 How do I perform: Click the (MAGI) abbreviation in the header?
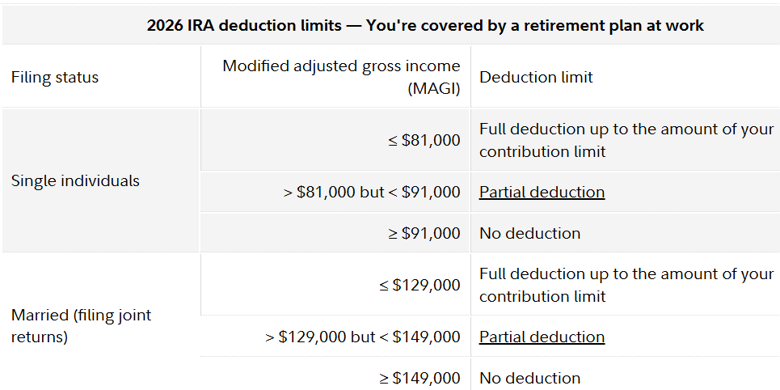click(x=434, y=89)
